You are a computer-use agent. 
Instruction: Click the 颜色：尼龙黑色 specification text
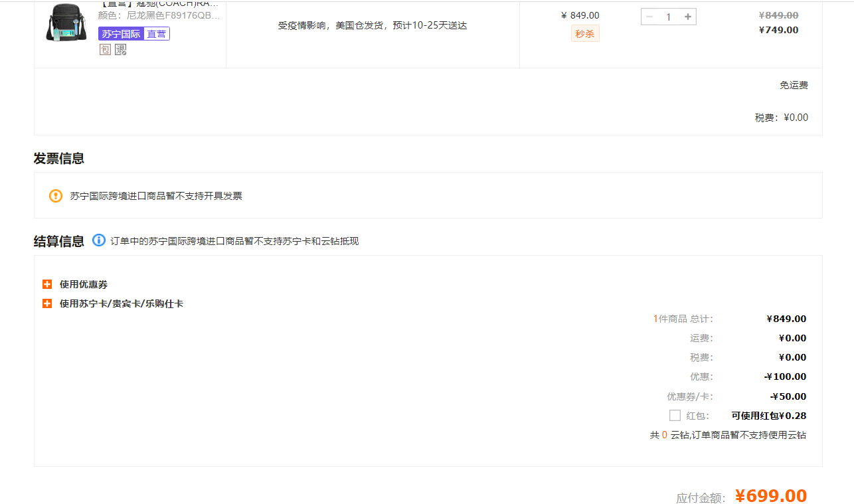159,15
